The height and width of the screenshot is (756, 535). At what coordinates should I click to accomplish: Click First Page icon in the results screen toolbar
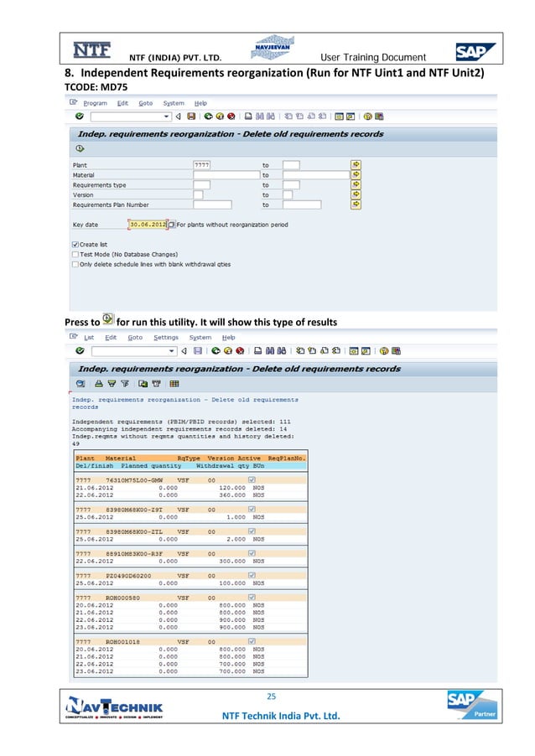(x=300, y=351)
